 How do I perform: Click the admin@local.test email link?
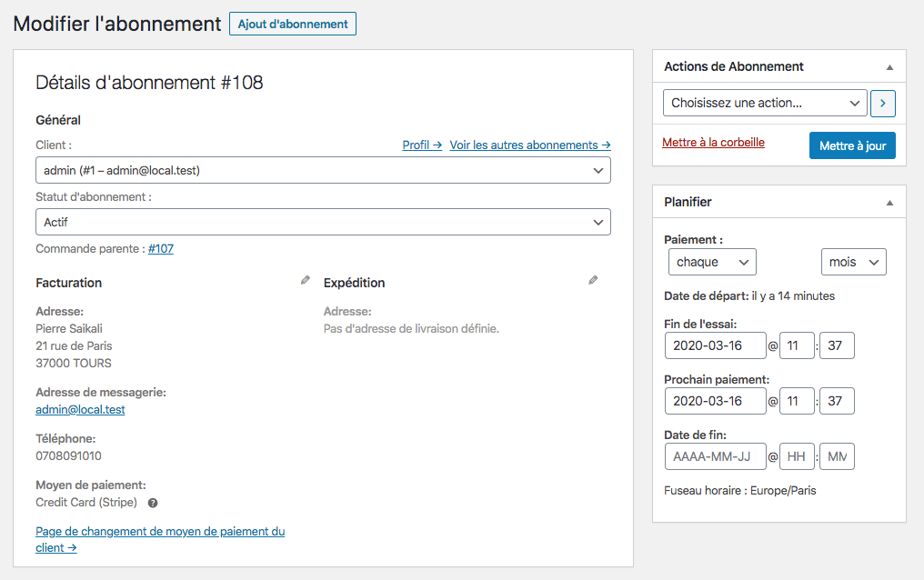tap(80, 409)
